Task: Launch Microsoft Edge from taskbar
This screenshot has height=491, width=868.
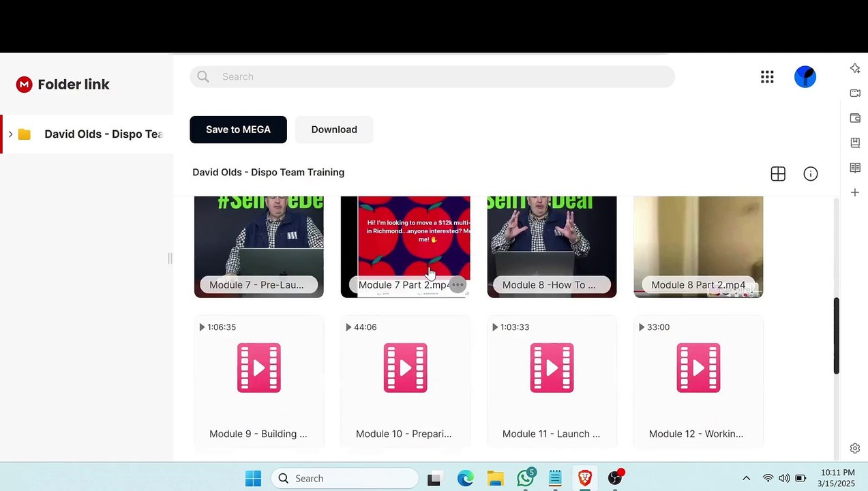Action: click(465, 479)
